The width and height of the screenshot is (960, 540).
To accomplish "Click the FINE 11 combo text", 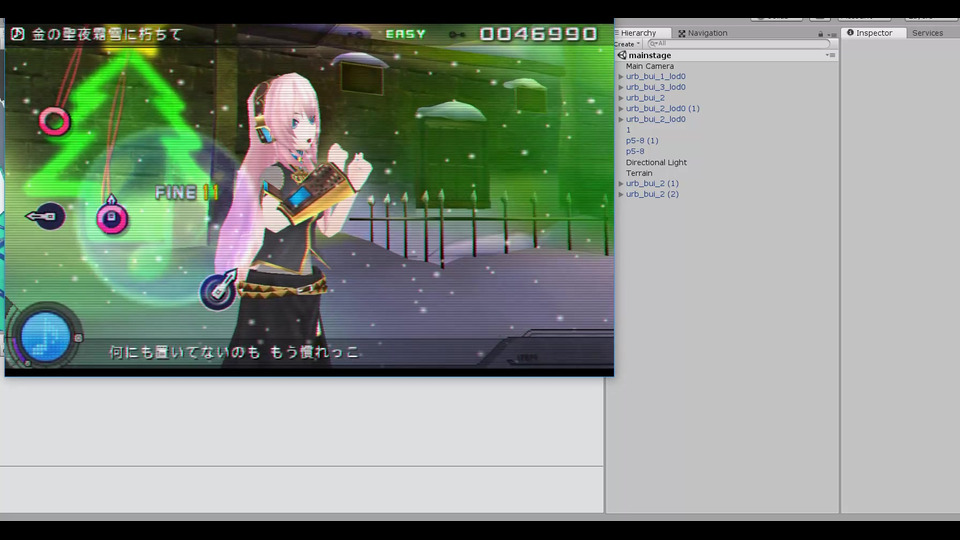I will tap(187, 193).
